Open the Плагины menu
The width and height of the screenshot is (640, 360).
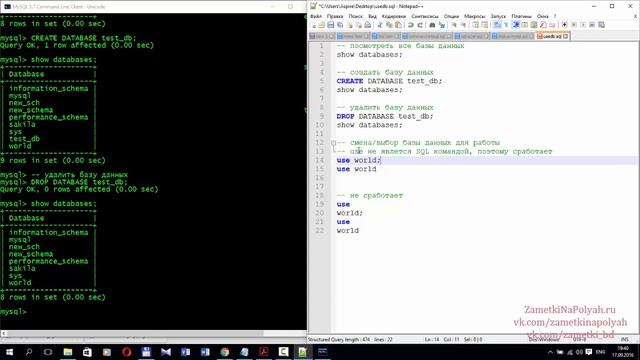click(522, 16)
